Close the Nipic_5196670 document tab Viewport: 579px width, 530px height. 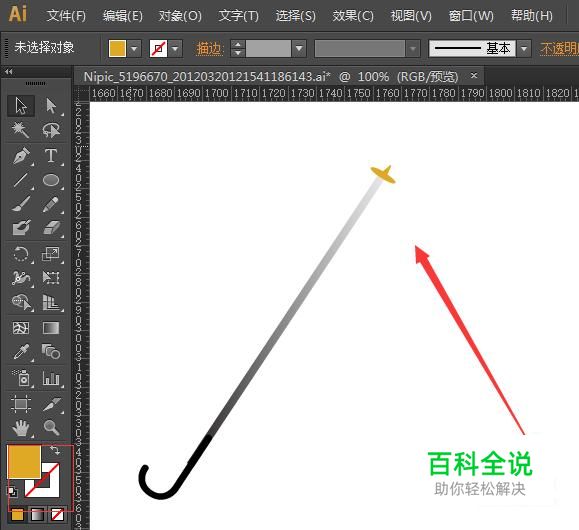pyautogui.click(x=474, y=76)
